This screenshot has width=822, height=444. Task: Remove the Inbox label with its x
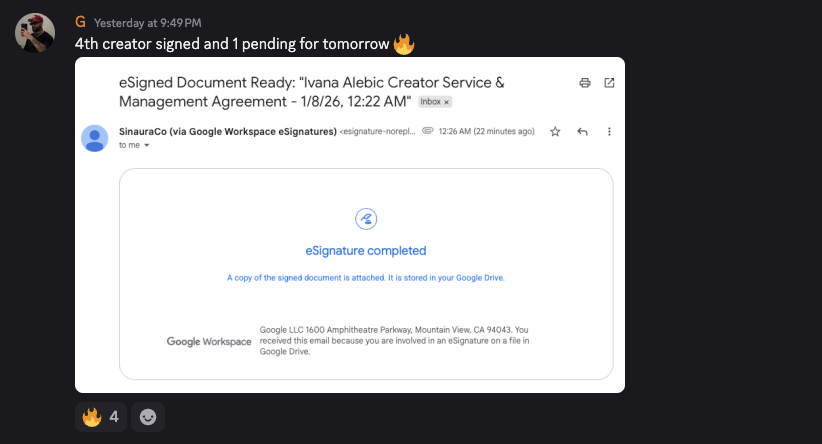tap(447, 102)
